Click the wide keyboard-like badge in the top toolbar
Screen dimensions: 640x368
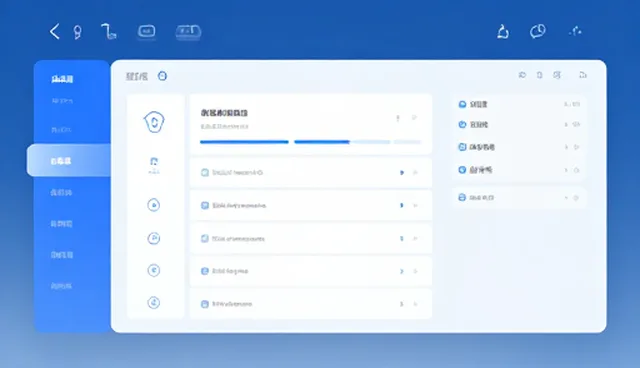pyautogui.click(x=188, y=31)
